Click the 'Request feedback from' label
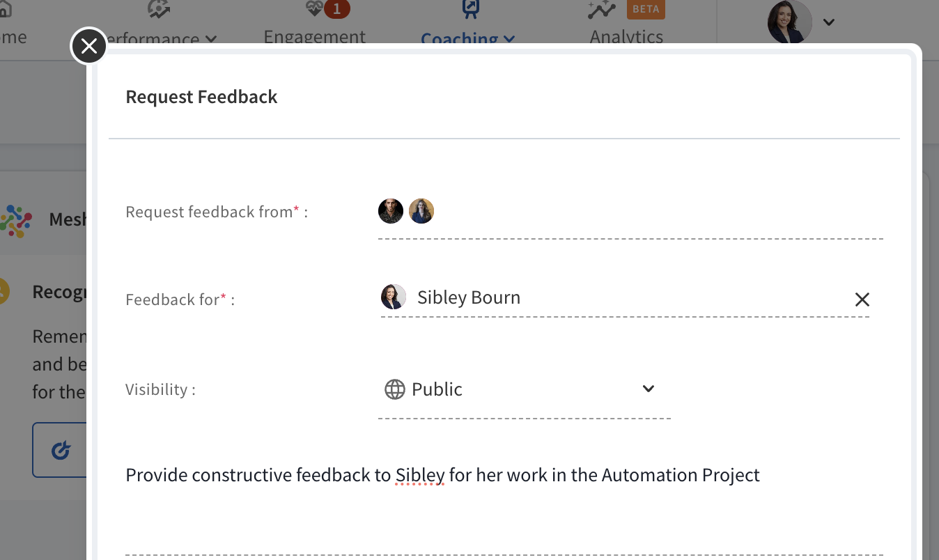This screenshot has height=560, width=939. (x=217, y=212)
